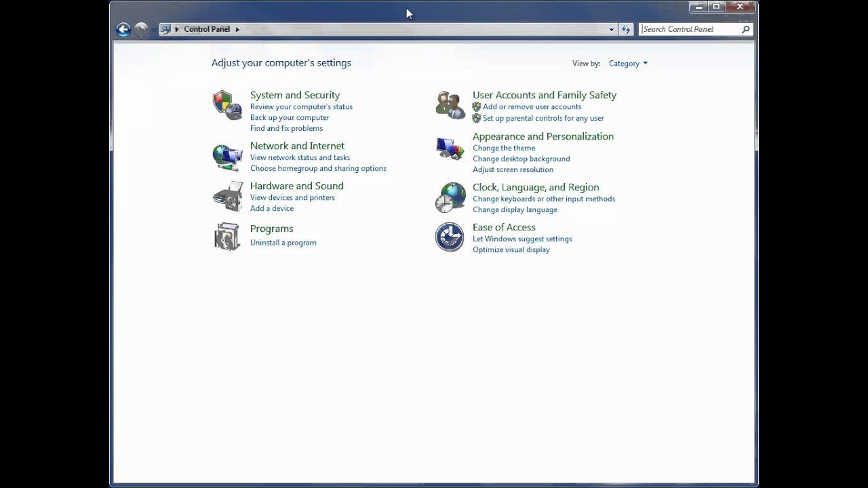This screenshot has height=488, width=868.
Task: Expand the arrow before Control Panel breadcrumb
Action: [x=177, y=29]
